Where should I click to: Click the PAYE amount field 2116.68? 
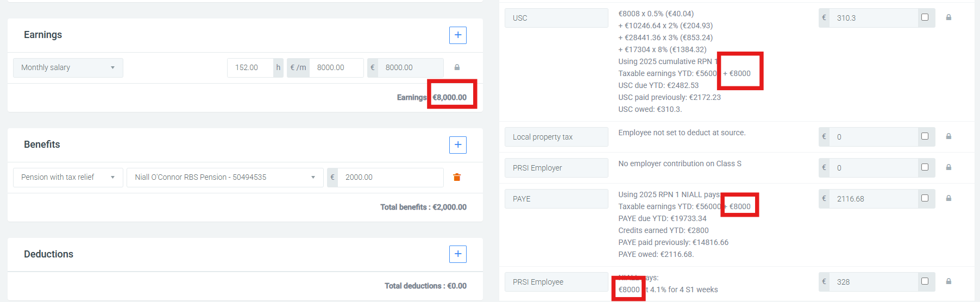(x=873, y=199)
